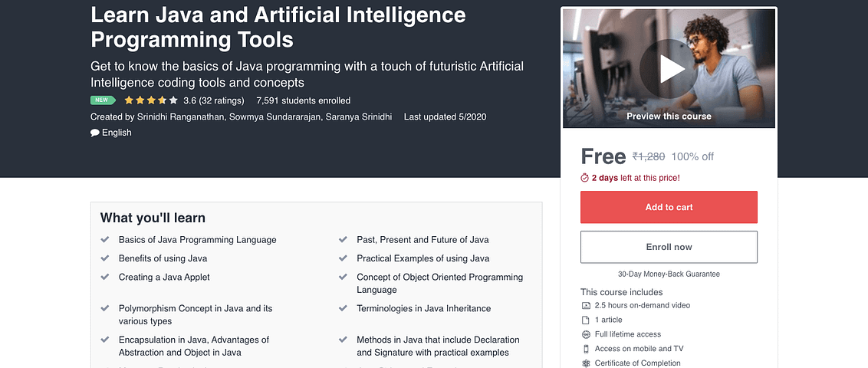This screenshot has width=868, height=368.
Task: Click the 30-Day Money-Back Guarantee text
Action: (669, 274)
